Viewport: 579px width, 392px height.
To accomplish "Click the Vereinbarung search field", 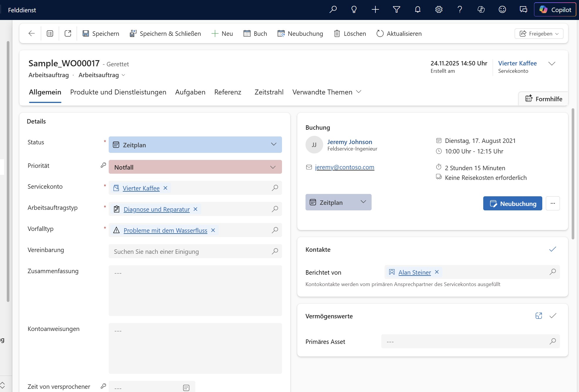I will coord(189,251).
